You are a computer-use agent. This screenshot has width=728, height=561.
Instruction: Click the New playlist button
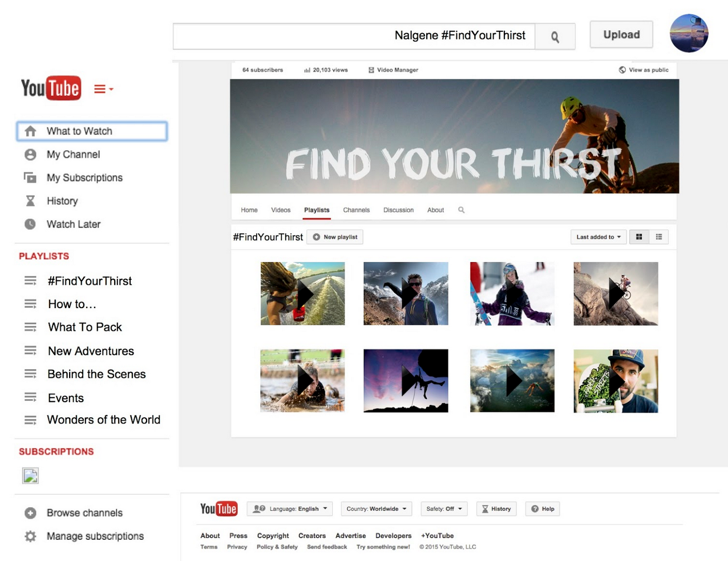(x=335, y=237)
